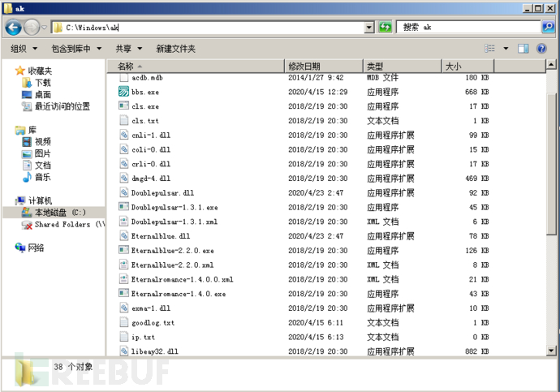Select the Eternalblue-2.2.0.xml file icon
The height and width of the screenshot is (392, 560).
123,265
